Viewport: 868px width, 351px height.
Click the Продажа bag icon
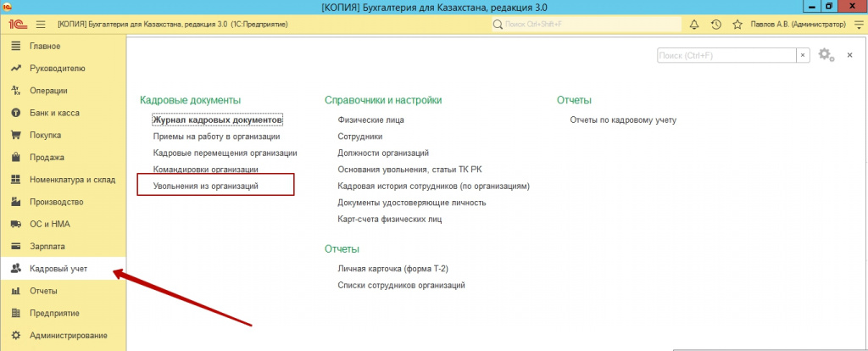pos(16,157)
